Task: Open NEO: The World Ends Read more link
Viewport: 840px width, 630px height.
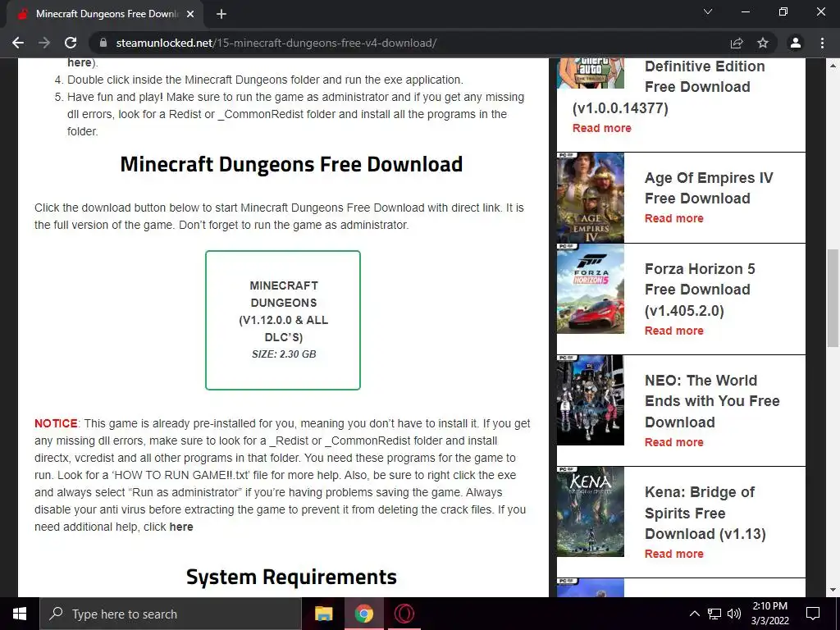Action: coord(674,442)
